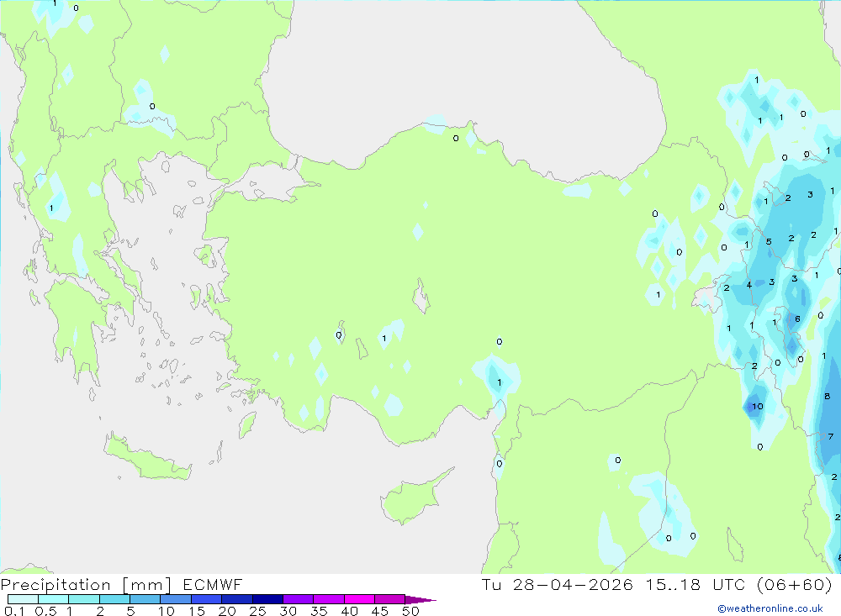
Task: Click the precipitation value '7' on the map
Action: coord(831,437)
